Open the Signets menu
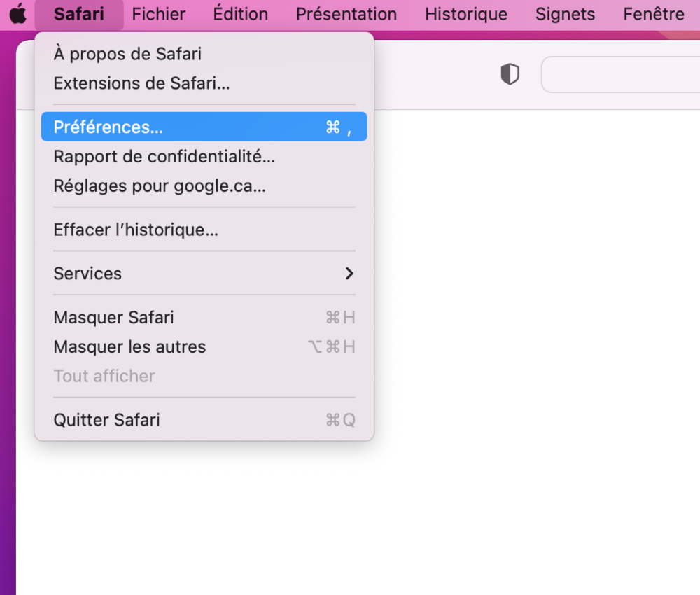The height and width of the screenshot is (595, 700). (x=565, y=14)
